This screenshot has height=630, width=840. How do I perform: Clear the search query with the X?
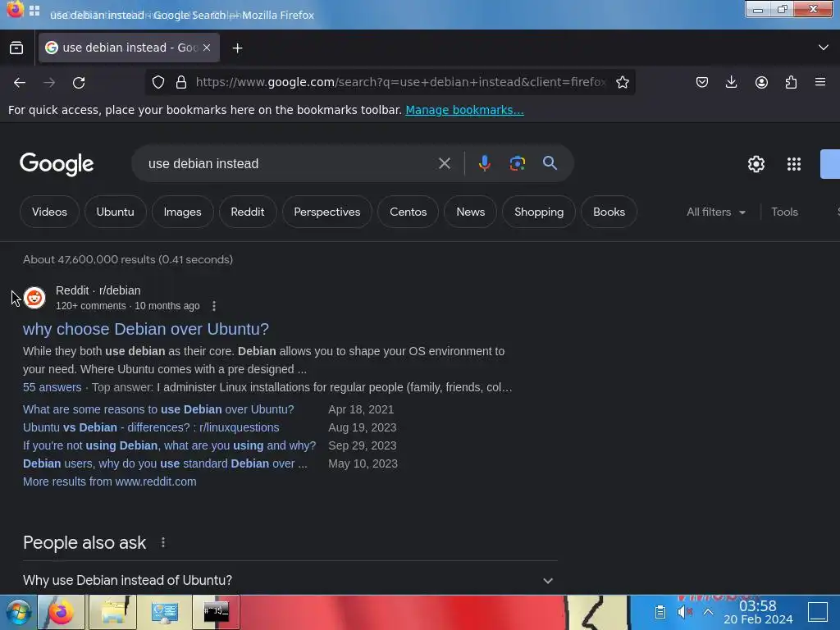pyautogui.click(x=444, y=163)
